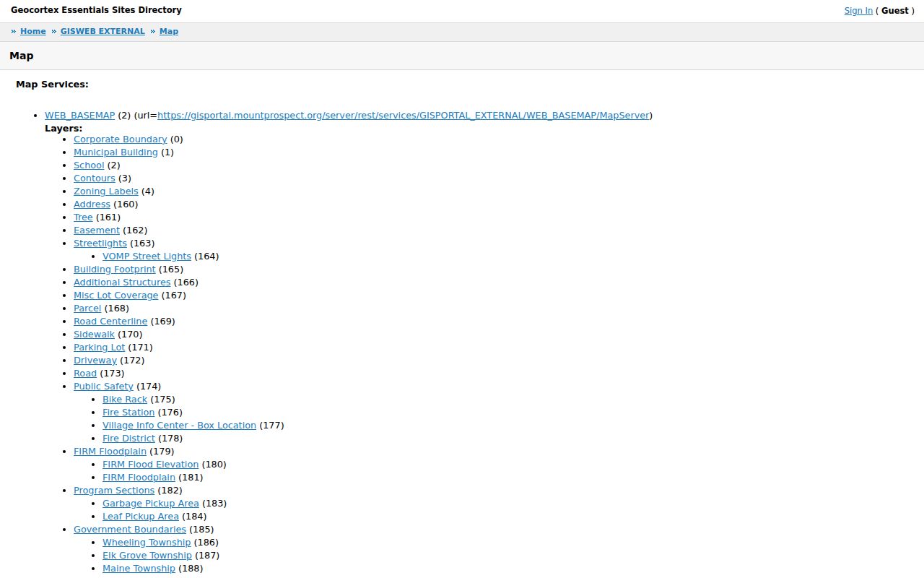Image resolution: width=924 pixels, height=578 pixels.
Task: Open the Fire District sublayer
Action: coord(128,439)
